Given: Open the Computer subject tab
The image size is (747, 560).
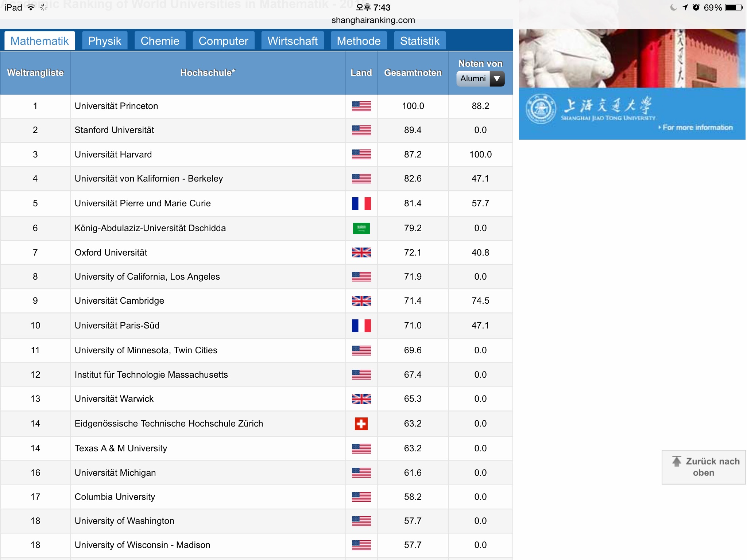Looking at the screenshot, I should tap(223, 41).
